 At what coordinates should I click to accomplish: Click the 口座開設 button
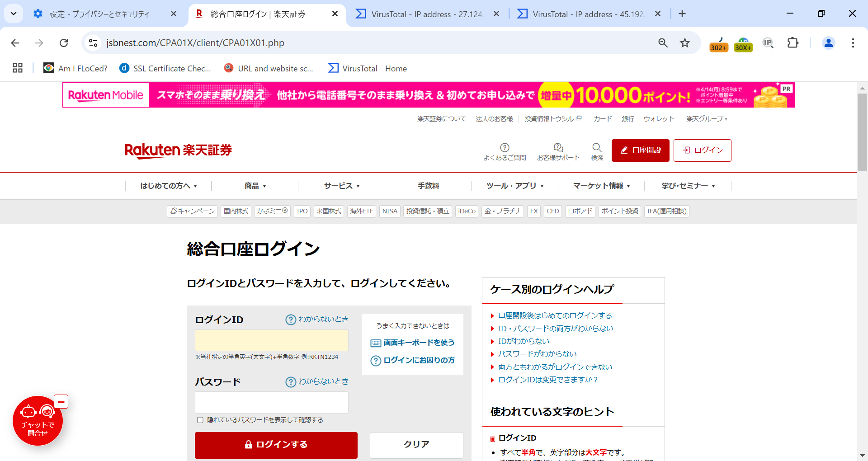pos(641,151)
